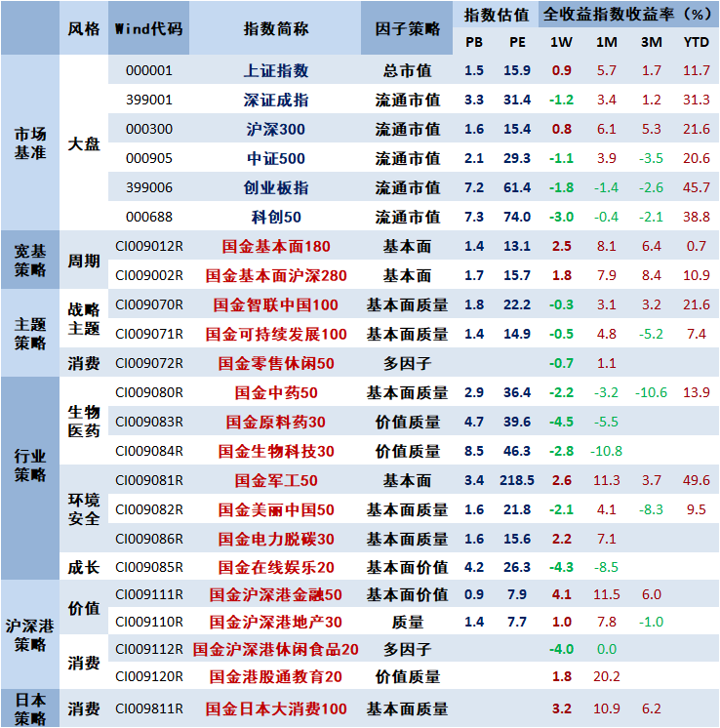Click Wind code 399006

(x=148, y=187)
